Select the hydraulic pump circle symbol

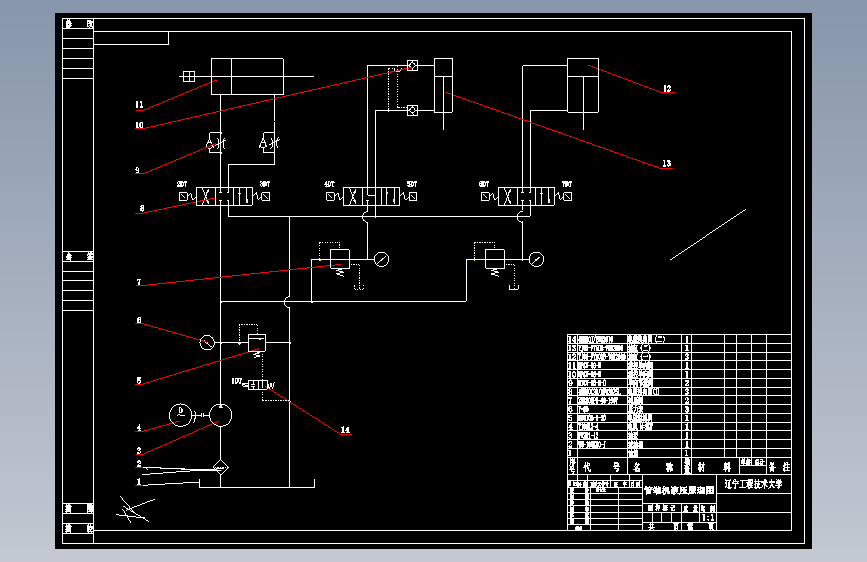pyautogui.click(x=220, y=415)
